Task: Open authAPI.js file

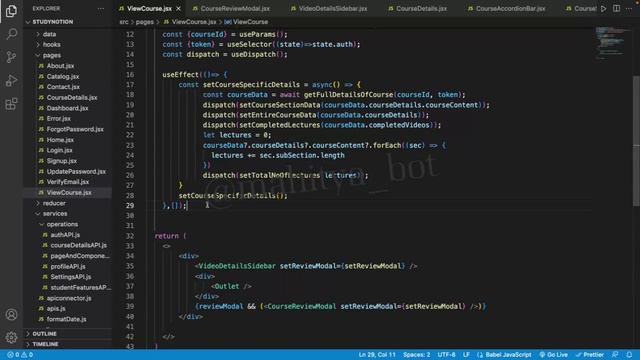Action: [x=65, y=235]
